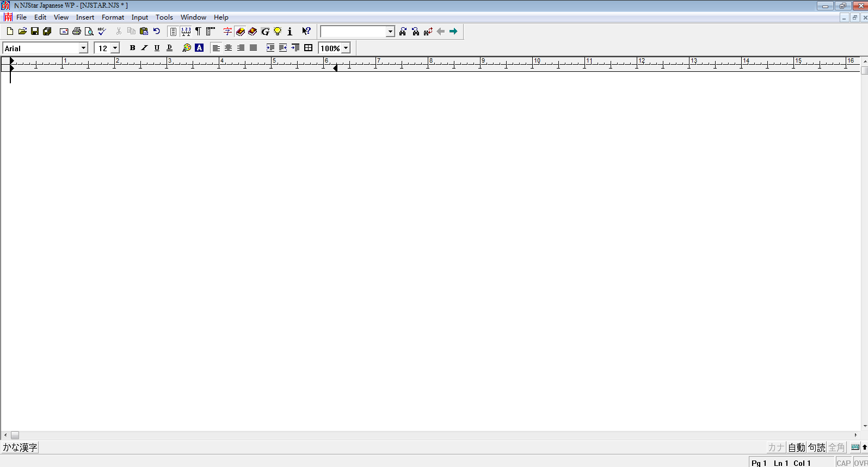Viewport: 868px width, 467px height.
Task: Open the Format menu
Action: [x=113, y=17]
